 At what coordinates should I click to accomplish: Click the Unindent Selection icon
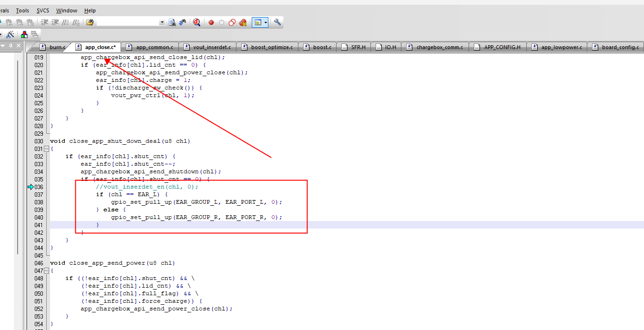pos(55,22)
